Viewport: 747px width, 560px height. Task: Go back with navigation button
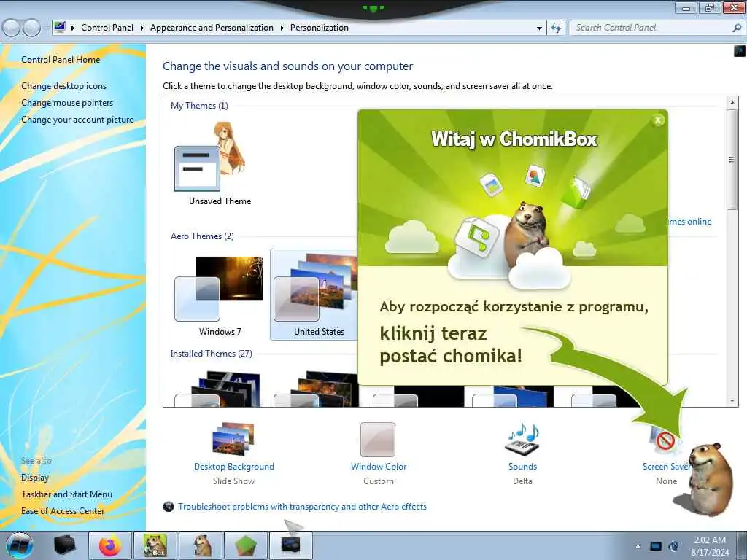click(x=12, y=28)
